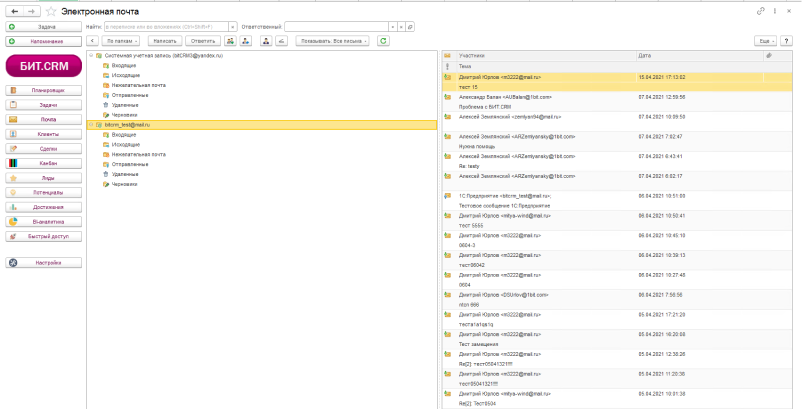Add Электронная почта to favorites star
This screenshot has height=409, width=802.
tap(51, 11)
